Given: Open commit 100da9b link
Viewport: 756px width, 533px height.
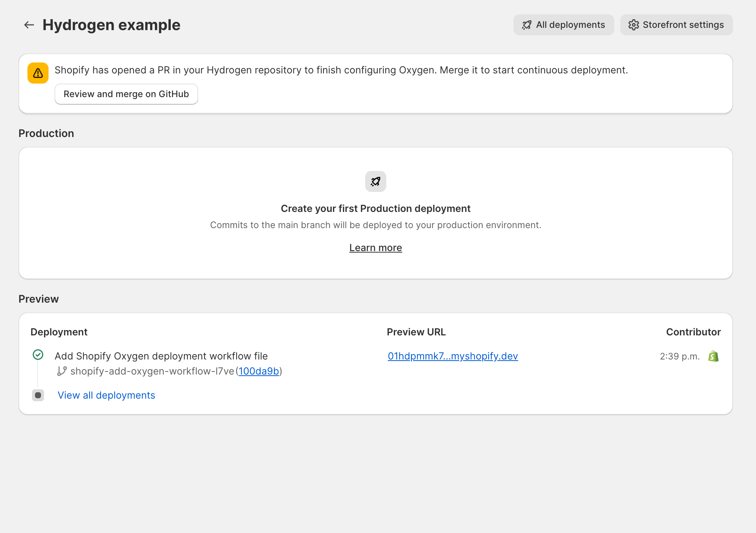Looking at the screenshot, I should pyautogui.click(x=259, y=371).
